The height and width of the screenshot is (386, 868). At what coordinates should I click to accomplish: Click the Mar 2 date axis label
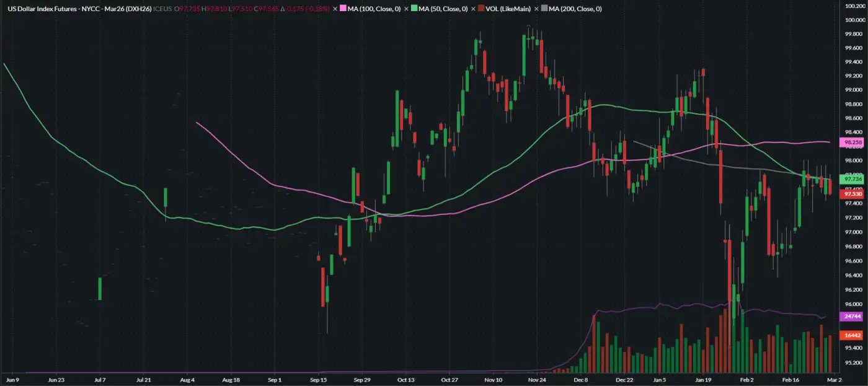(x=834, y=378)
